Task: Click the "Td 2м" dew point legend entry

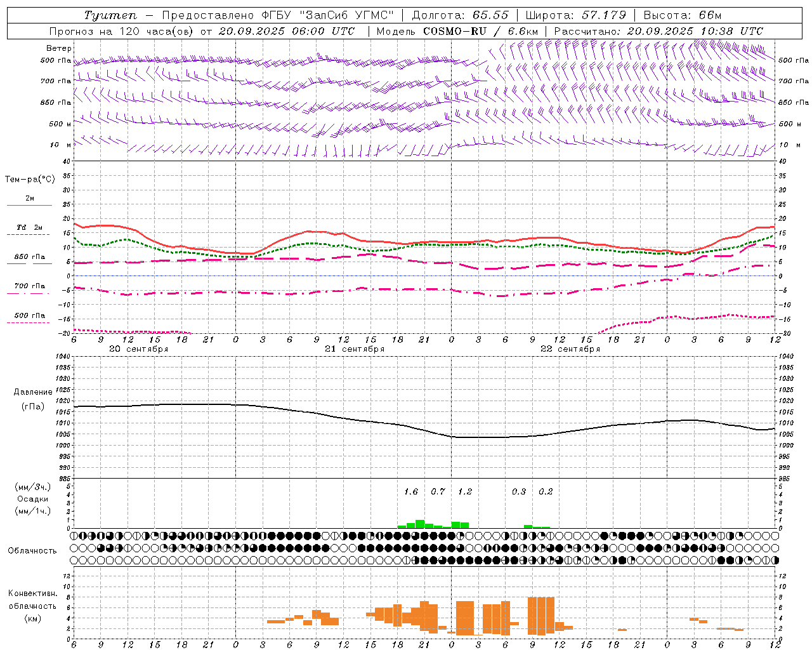Action: pos(29,227)
